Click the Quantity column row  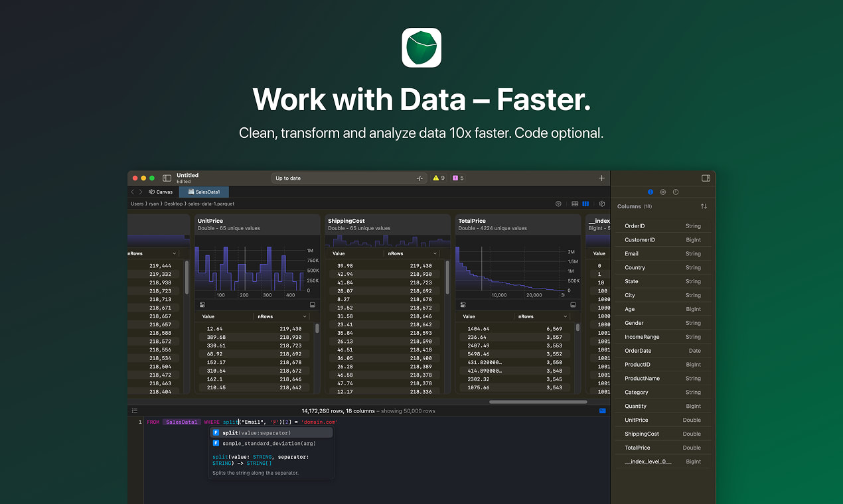(662, 406)
